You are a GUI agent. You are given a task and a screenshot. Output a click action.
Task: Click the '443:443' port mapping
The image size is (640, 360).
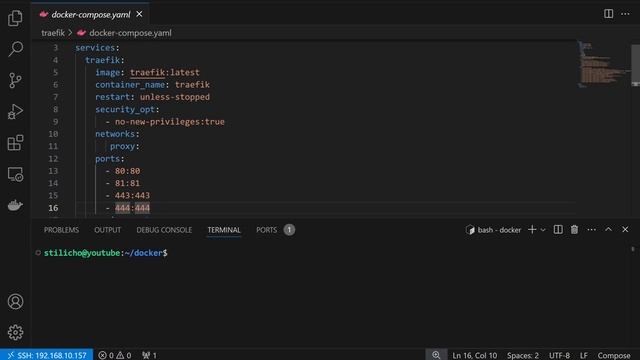[x=132, y=195]
